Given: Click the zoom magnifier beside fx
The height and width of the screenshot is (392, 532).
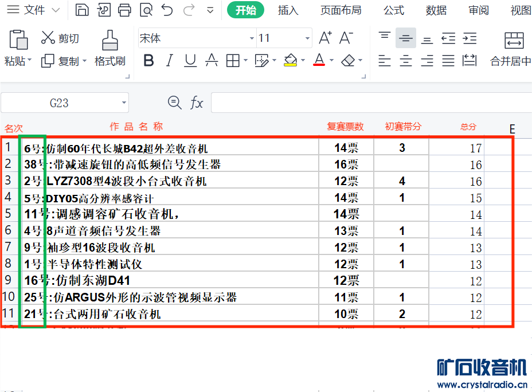Looking at the screenshot, I should coord(174,103).
